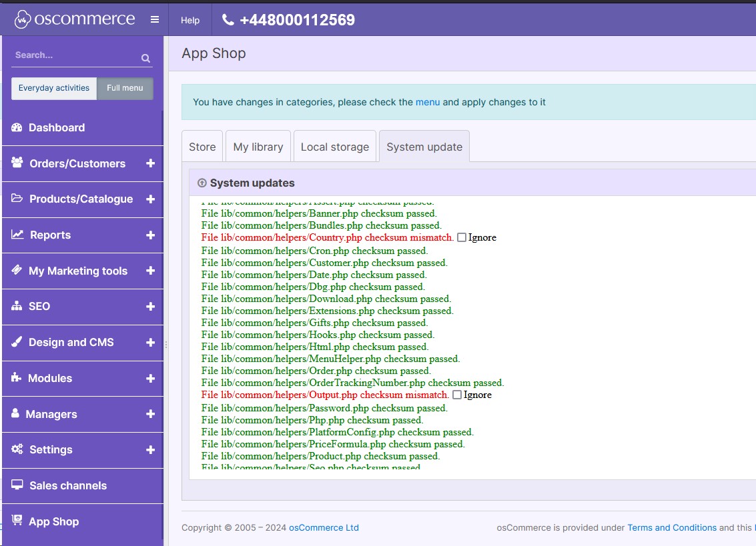The image size is (756, 546).
Task: Switch to Full menu mode
Action: click(x=125, y=88)
